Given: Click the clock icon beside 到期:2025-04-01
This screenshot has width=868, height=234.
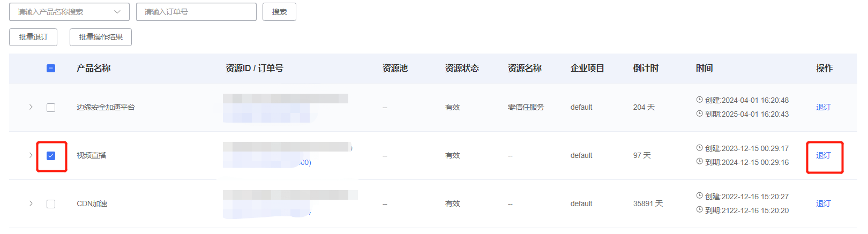Looking at the screenshot, I should pos(699,114).
